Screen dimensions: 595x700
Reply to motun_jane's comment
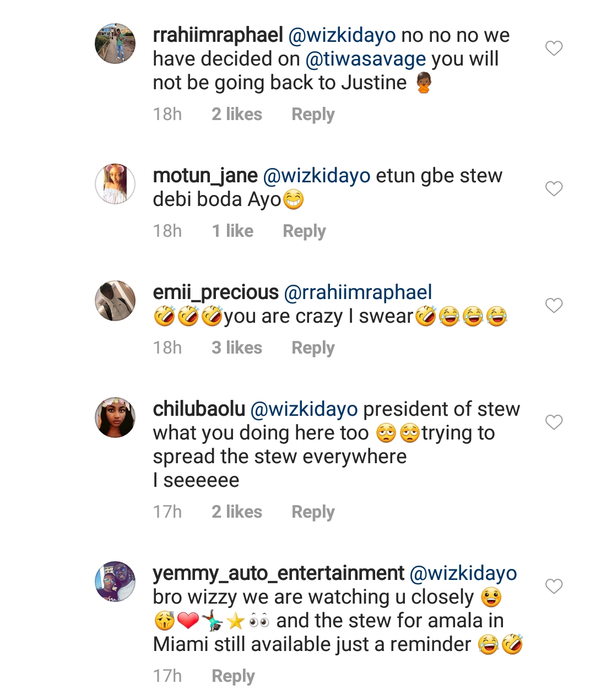(304, 231)
